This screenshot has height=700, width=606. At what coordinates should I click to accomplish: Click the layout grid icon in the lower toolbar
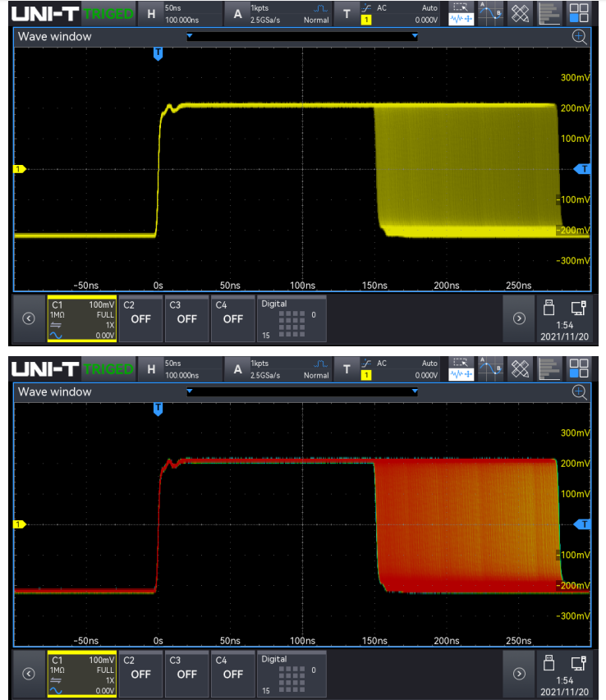coord(579,368)
